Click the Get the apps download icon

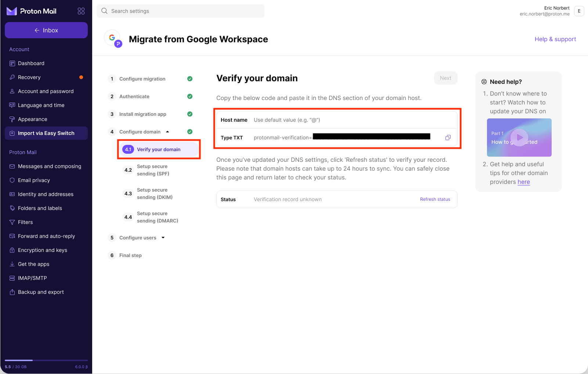pos(12,264)
